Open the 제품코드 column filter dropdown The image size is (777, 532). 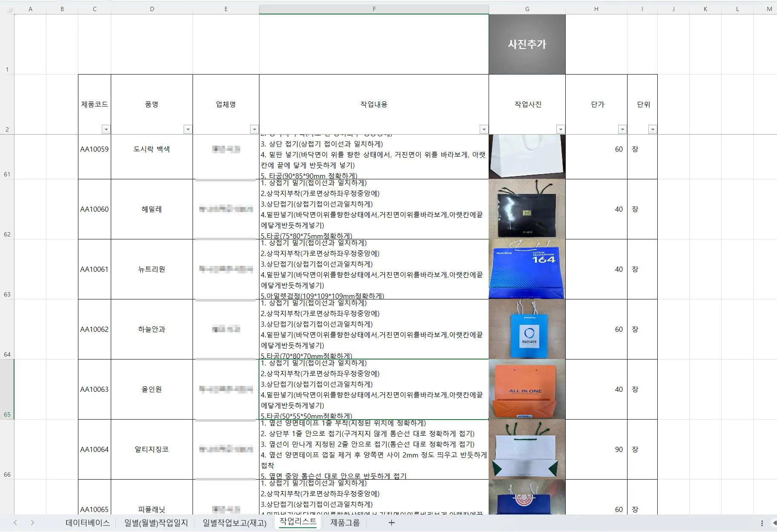pyautogui.click(x=106, y=129)
